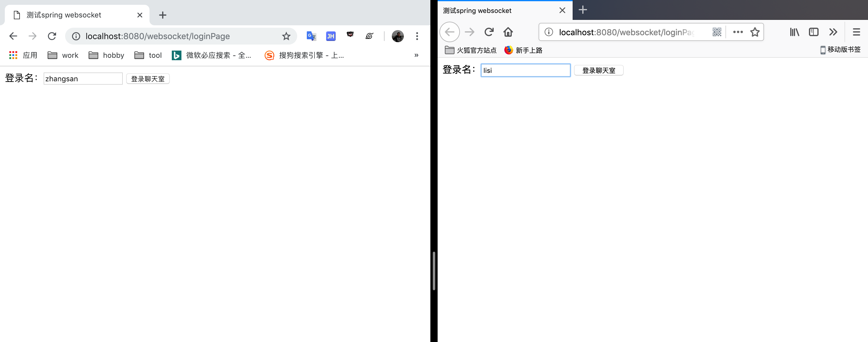Open a new tab in Chrome
This screenshot has height=342, width=868.
(x=162, y=15)
